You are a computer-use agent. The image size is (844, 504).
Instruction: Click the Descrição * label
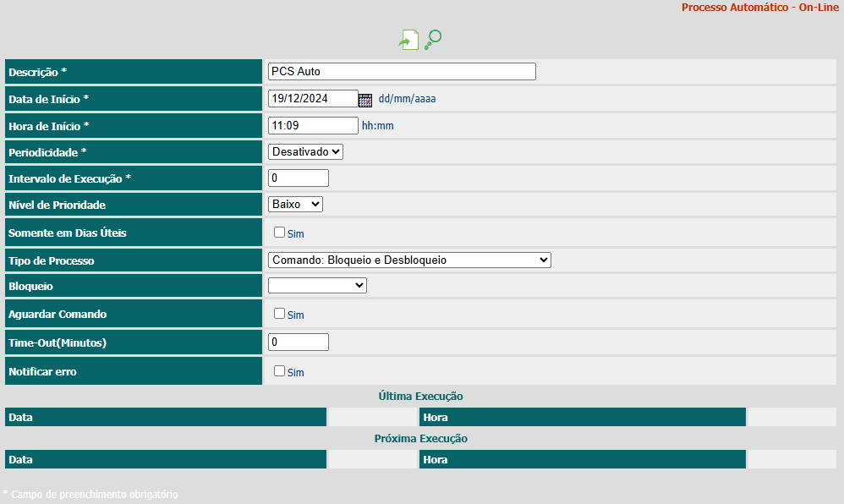point(37,72)
